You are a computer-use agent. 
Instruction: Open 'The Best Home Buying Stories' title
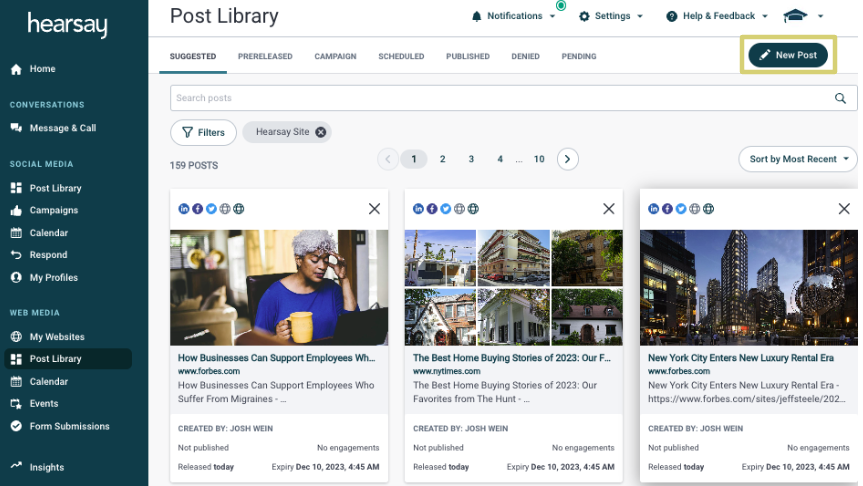512,358
